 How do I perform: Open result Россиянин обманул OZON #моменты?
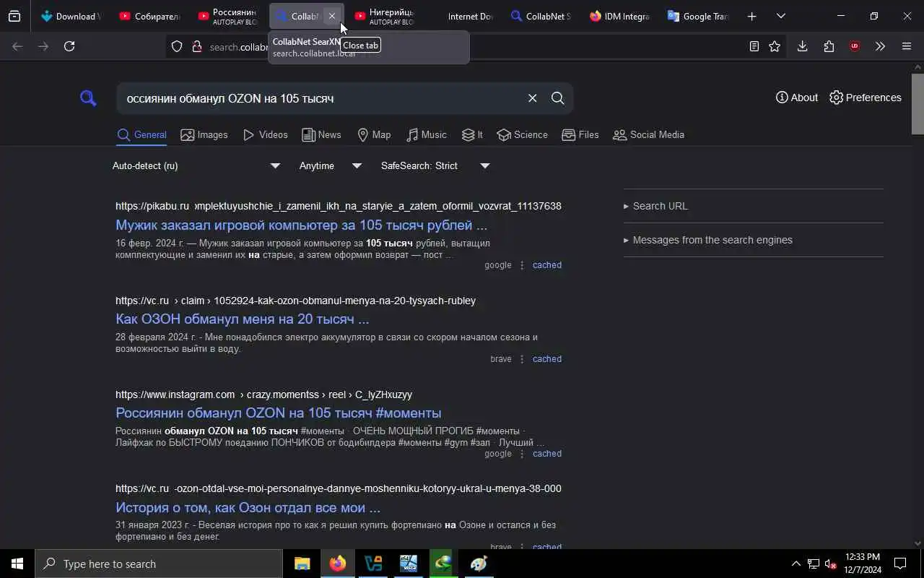(x=278, y=413)
